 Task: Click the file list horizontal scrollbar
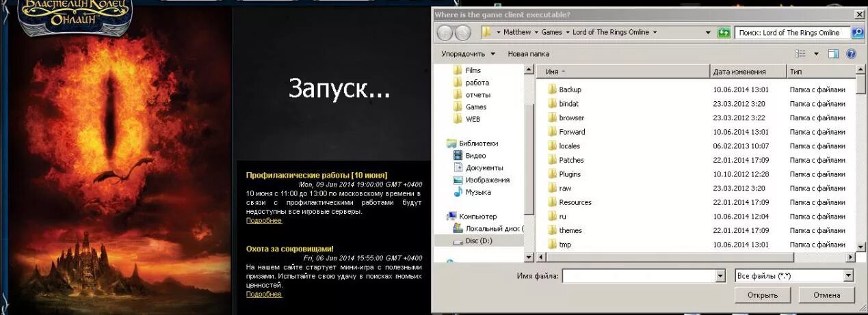(x=696, y=257)
